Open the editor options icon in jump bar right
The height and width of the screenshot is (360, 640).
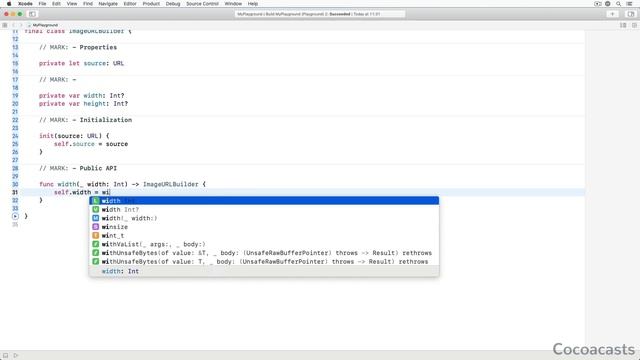coord(623,25)
